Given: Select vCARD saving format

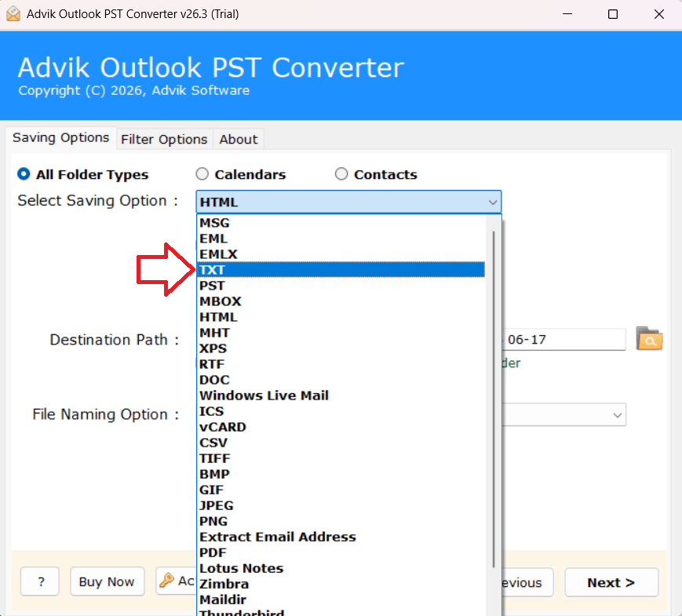Looking at the screenshot, I should pos(341,427).
